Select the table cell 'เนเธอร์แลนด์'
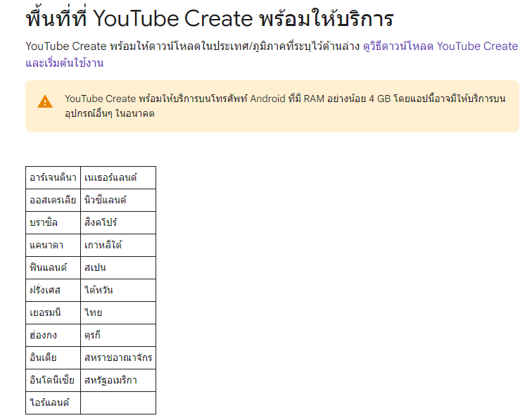532x418 pixels. (118, 178)
